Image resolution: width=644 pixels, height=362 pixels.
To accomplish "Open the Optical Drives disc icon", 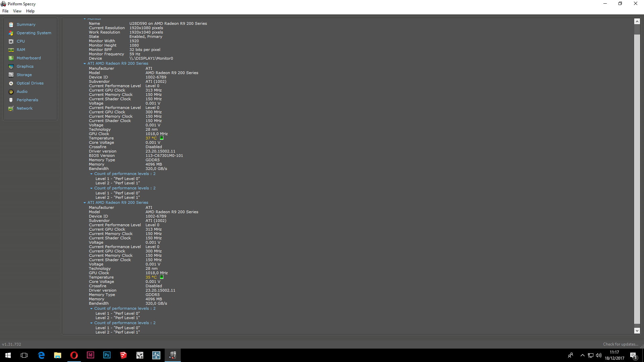I will 11,83.
